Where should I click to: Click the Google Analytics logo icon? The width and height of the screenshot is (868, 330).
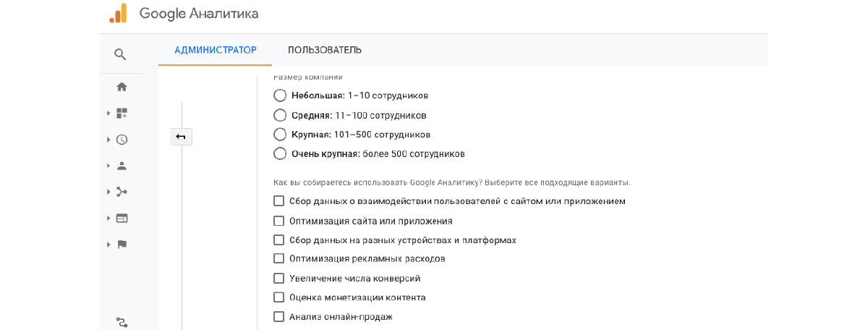point(118,13)
